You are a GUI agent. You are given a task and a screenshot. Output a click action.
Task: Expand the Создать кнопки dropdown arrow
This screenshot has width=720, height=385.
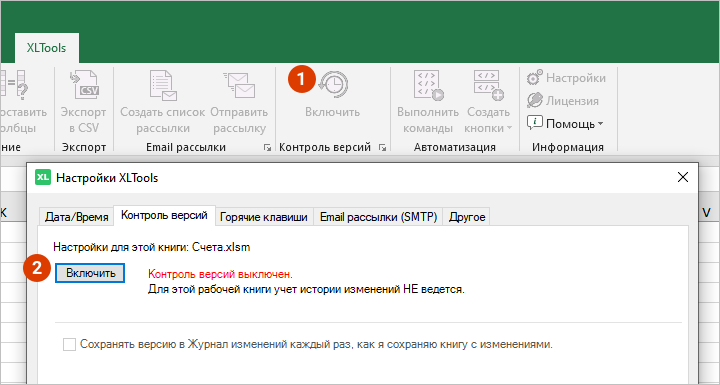click(x=509, y=129)
